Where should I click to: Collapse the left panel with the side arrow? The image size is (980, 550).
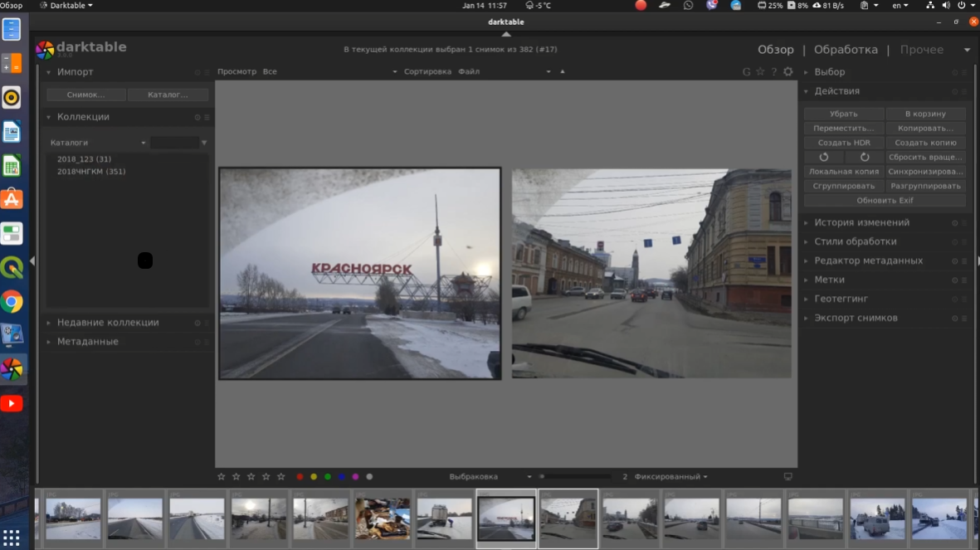click(x=32, y=260)
